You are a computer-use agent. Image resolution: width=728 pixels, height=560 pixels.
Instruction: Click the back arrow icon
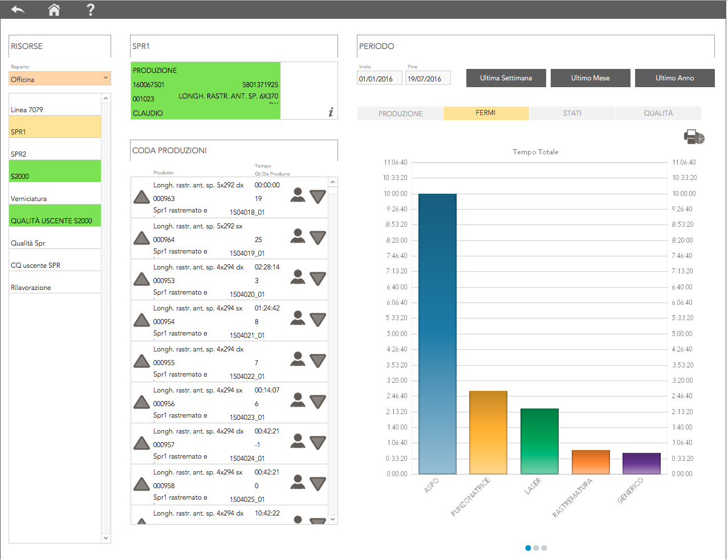click(18, 10)
